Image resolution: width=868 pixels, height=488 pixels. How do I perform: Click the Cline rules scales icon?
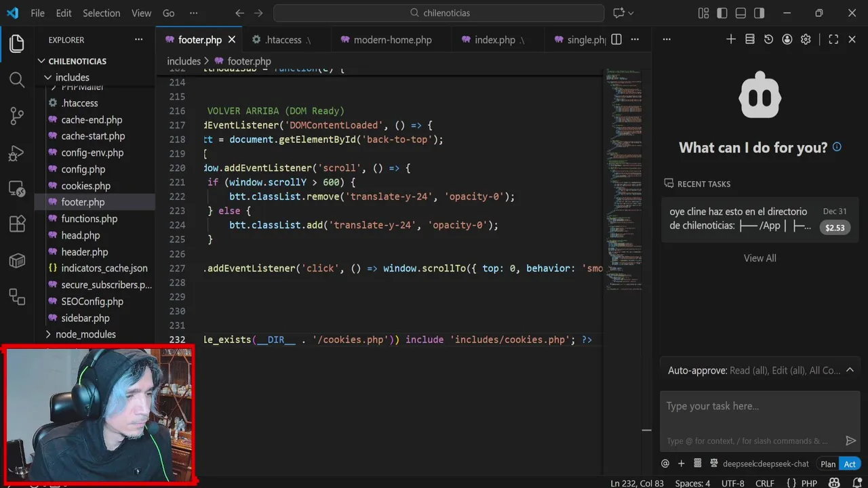[x=713, y=464]
